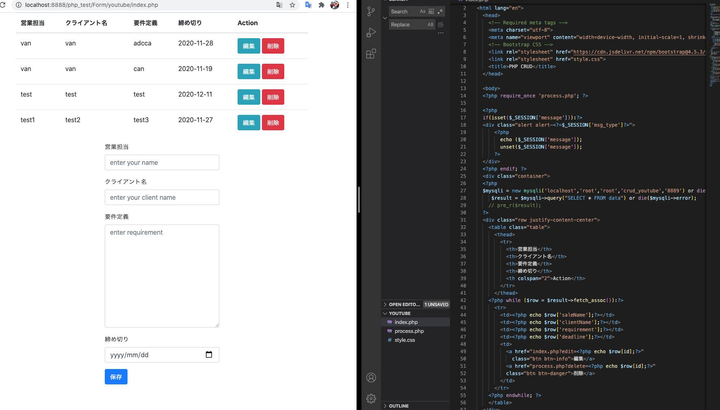This screenshot has height=410, width=720.
Task: Open the Run and Debug view
Action: click(x=371, y=32)
